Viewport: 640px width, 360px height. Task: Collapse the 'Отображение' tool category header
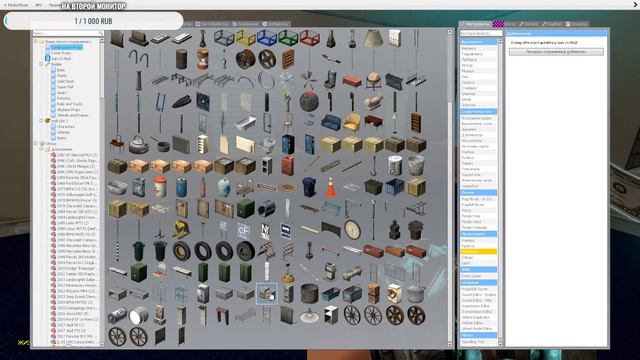point(478,234)
